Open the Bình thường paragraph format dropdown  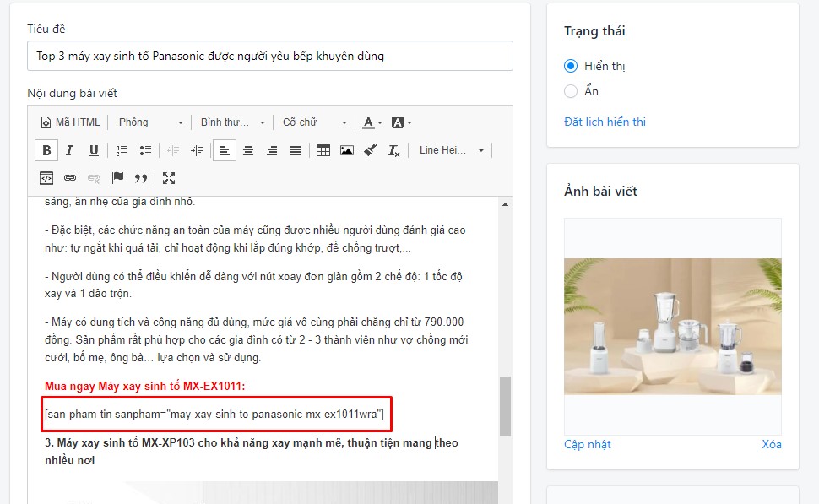click(x=232, y=122)
